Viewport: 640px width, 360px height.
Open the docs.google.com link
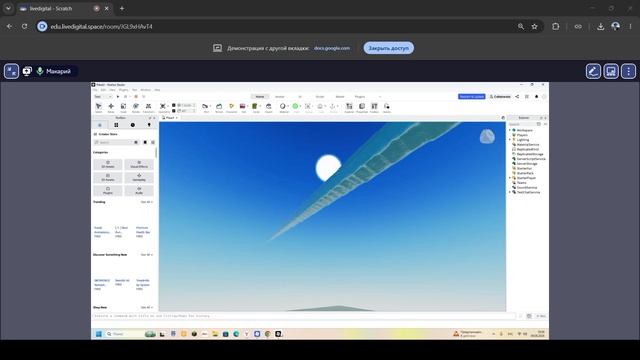coord(332,48)
